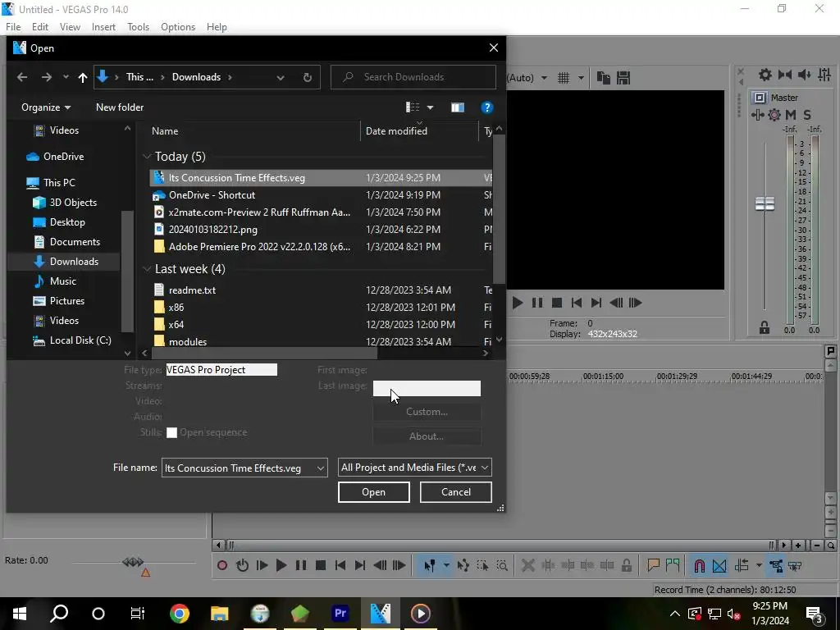Click the Record button in timeline transport
The width and height of the screenshot is (840, 630).
point(222,565)
